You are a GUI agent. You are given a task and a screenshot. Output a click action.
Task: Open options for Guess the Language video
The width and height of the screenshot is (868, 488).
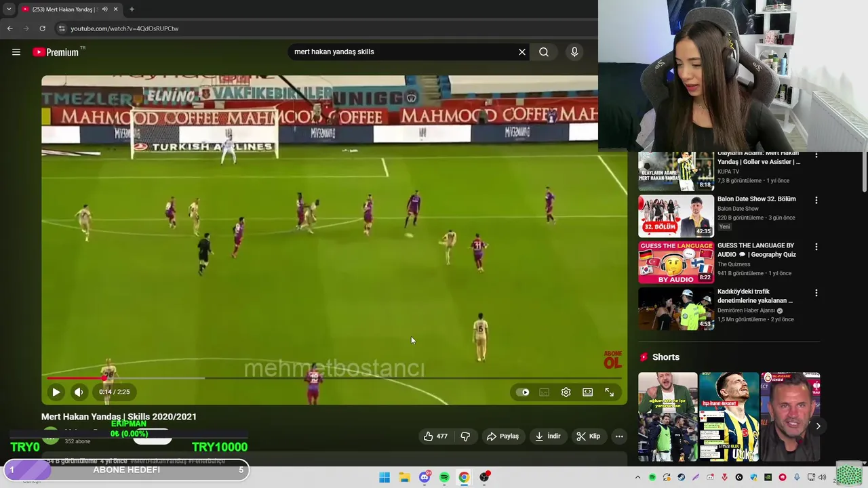point(816,247)
